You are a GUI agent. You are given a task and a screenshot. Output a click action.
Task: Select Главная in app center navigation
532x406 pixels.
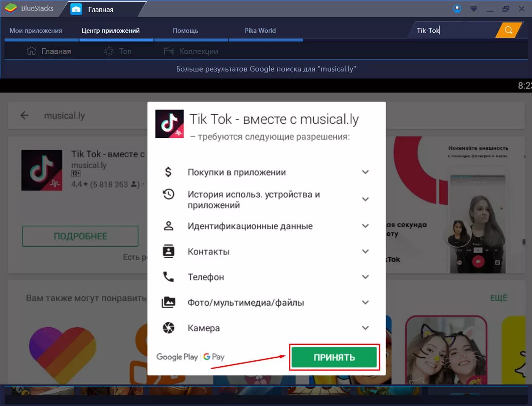point(49,51)
